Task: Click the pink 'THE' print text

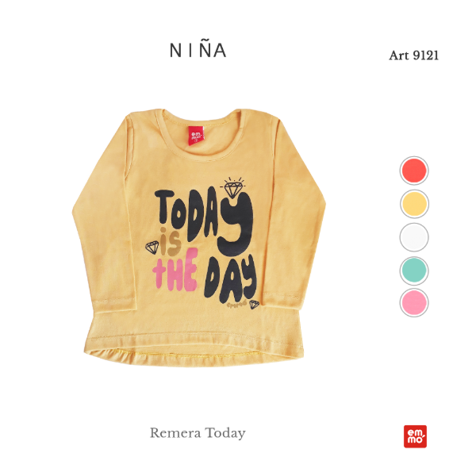Action: (x=175, y=271)
